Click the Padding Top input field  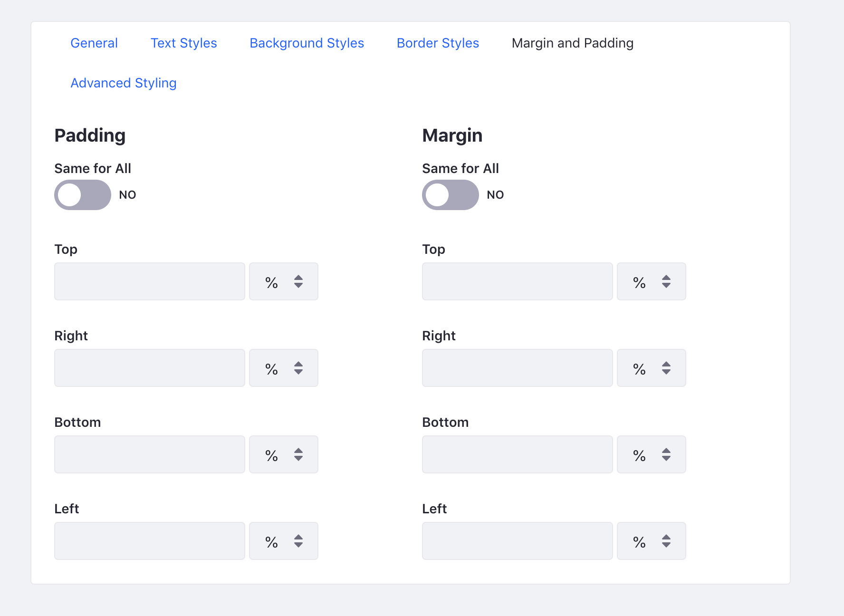point(149,281)
